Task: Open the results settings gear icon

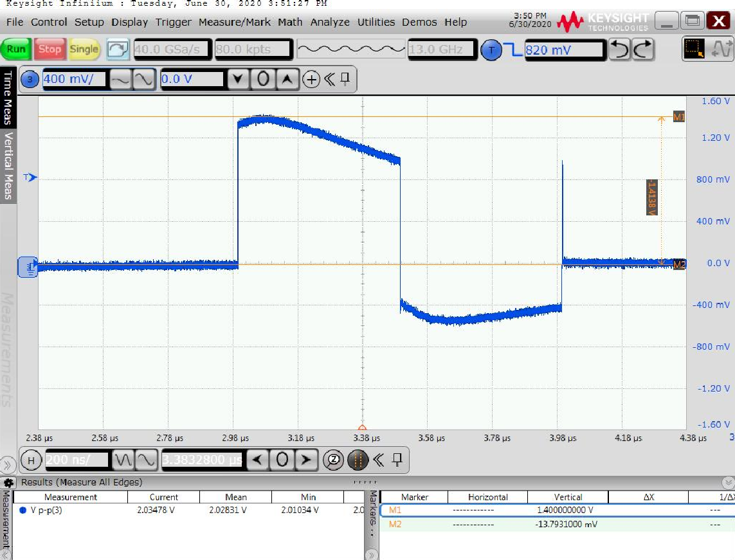Action: 8,483
